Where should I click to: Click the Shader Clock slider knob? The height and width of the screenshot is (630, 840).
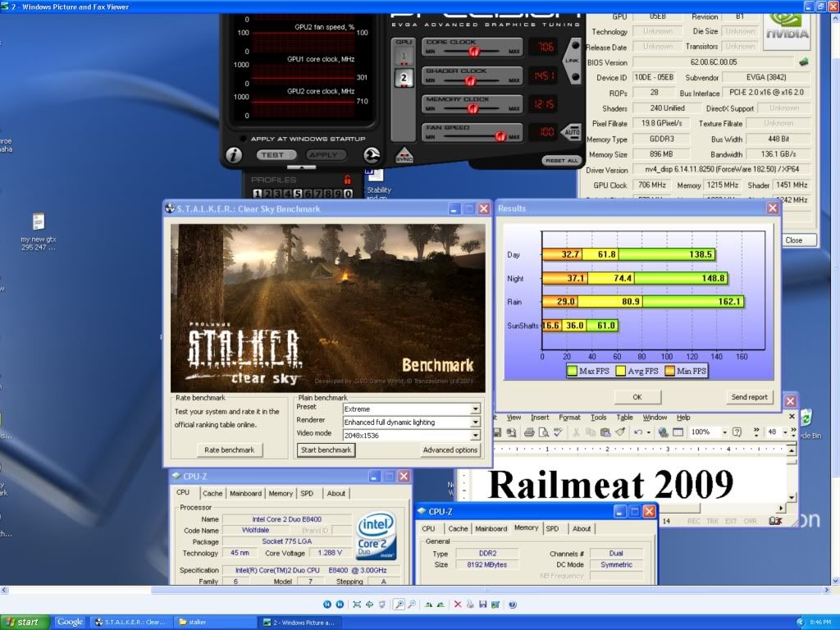click(470, 81)
